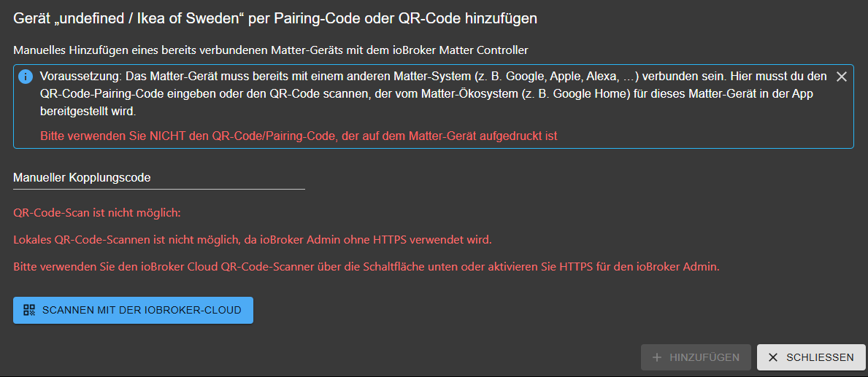
Task: Click the QR code icon on the scan button
Action: point(29,310)
